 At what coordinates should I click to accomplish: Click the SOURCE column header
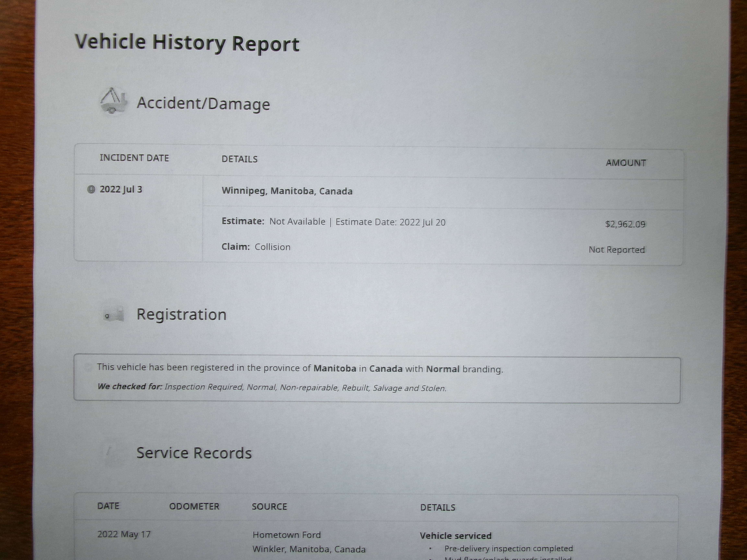point(269,507)
